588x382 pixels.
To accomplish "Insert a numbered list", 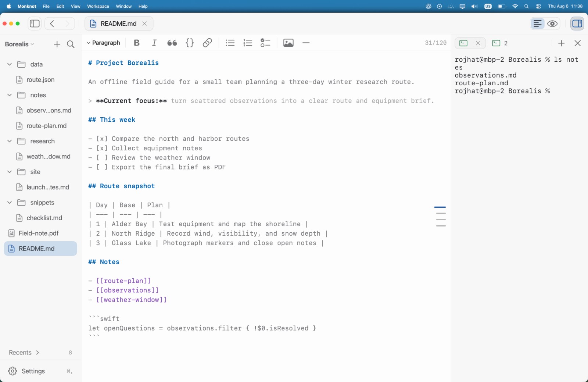I will (x=248, y=43).
